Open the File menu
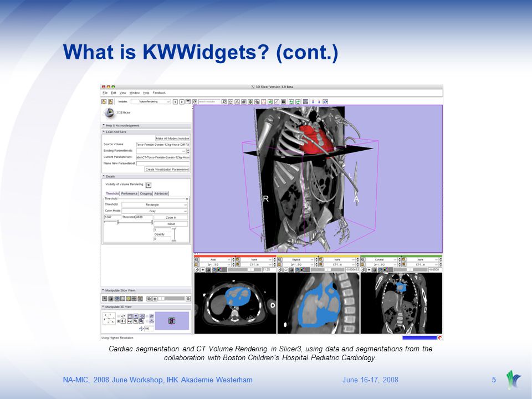532x399 pixels. click(x=105, y=93)
